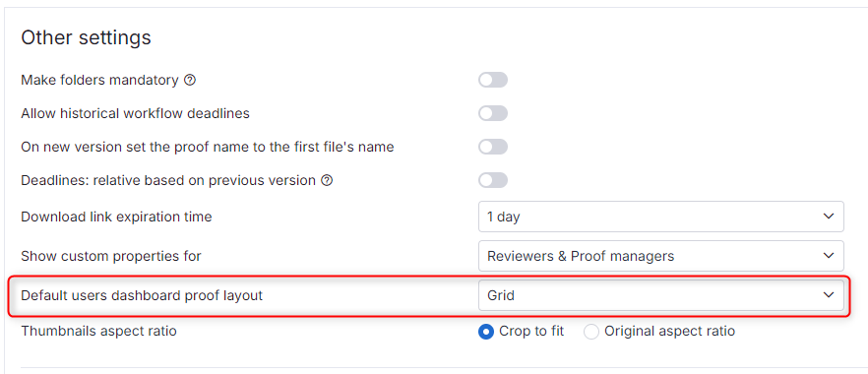Viewport: 868px width, 374px height.
Task: Click the Other settings heading
Action: click(86, 37)
